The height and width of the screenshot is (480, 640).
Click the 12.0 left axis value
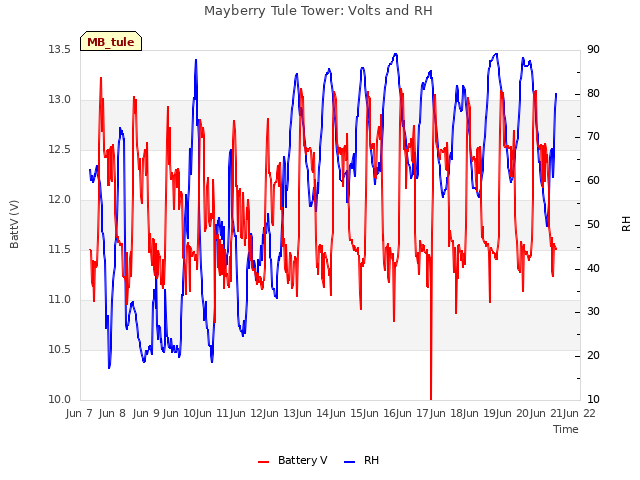point(60,200)
